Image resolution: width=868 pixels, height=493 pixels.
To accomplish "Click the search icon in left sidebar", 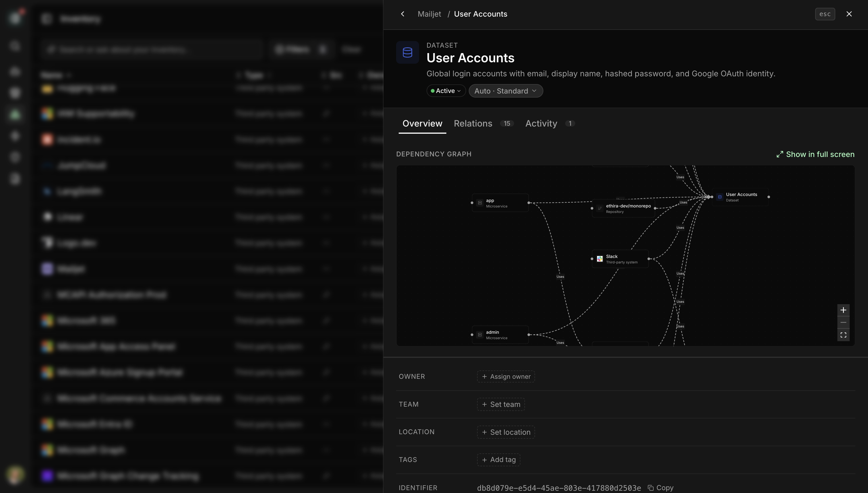I will (x=15, y=46).
